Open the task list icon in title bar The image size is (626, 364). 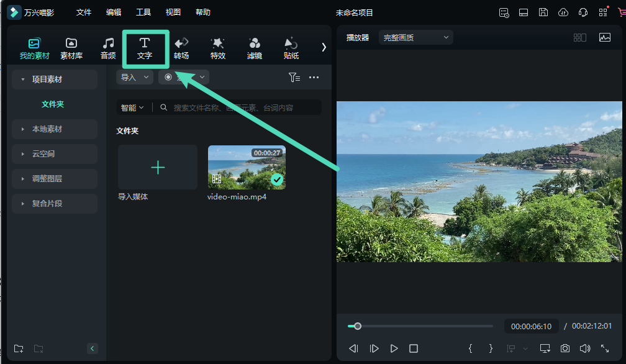click(x=504, y=13)
